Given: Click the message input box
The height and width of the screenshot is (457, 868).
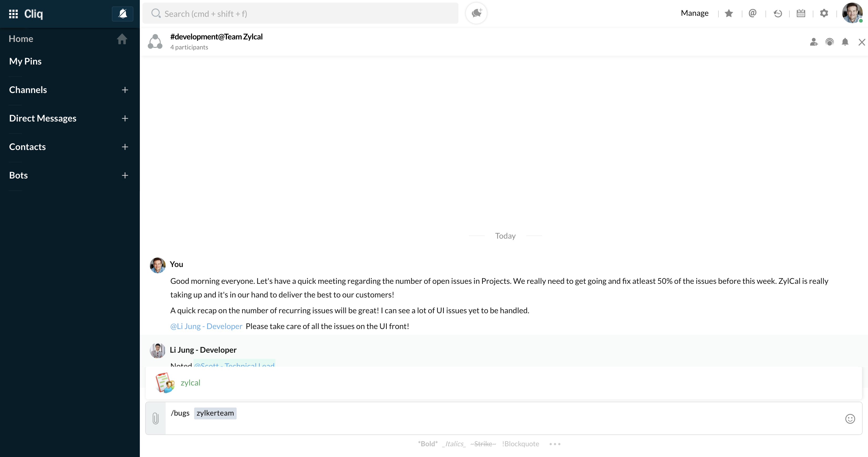Looking at the screenshot, I should [x=503, y=418].
